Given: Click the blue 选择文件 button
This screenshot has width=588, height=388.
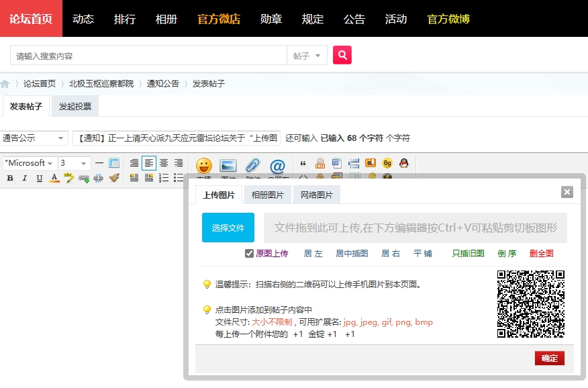Looking at the screenshot, I should click(228, 228).
